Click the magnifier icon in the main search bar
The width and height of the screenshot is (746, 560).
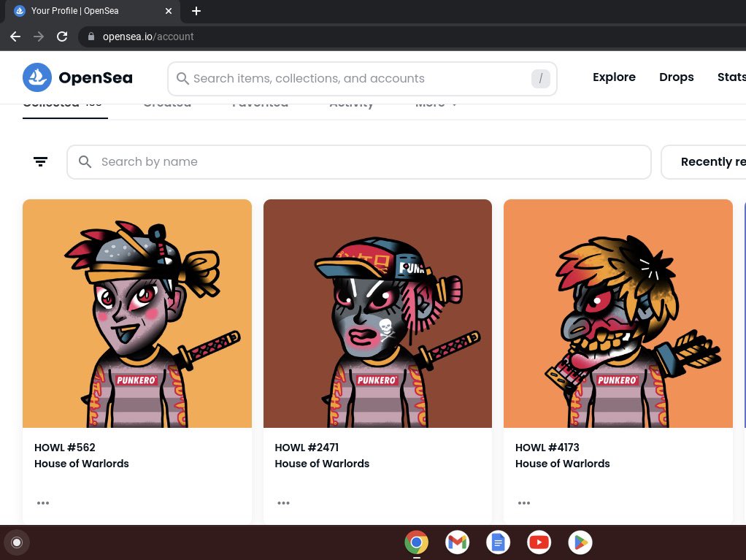click(182, 79)
